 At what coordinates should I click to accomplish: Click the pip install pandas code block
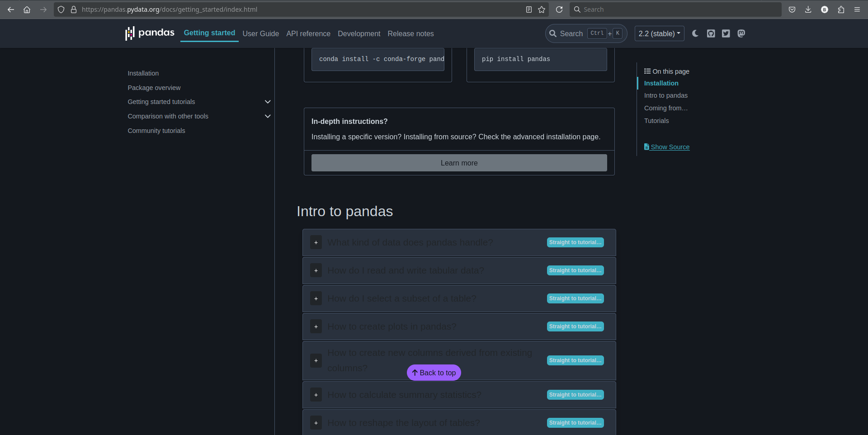click(x=541, y=59)
